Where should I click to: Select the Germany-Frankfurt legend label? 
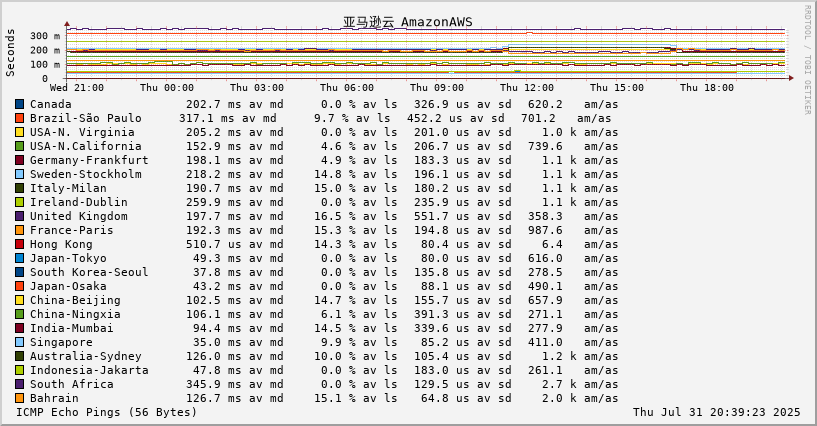click(x=89, y=160)
